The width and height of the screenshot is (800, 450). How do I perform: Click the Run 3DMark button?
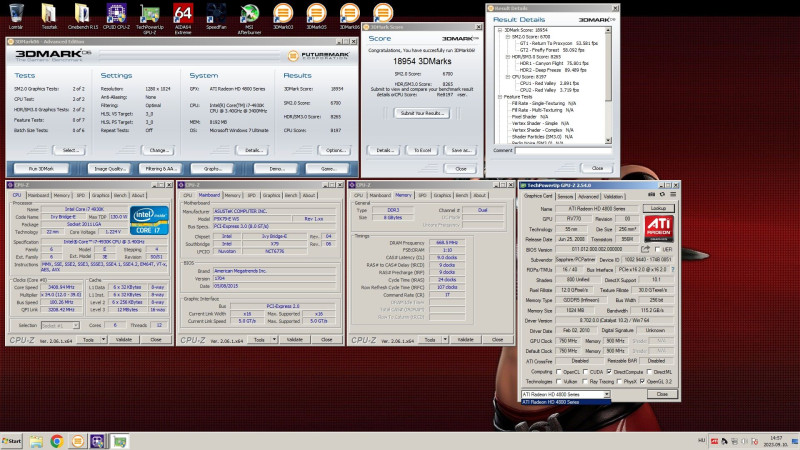click(x=41, y=168)
